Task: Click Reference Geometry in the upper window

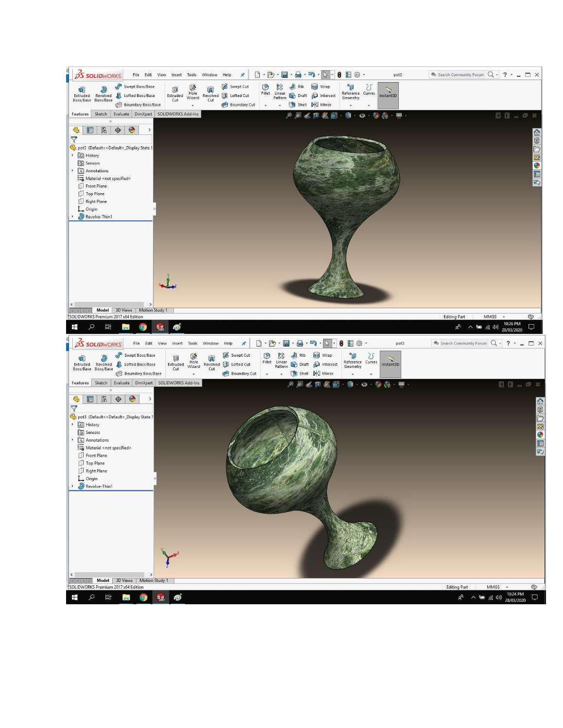Action: point(350,92)
